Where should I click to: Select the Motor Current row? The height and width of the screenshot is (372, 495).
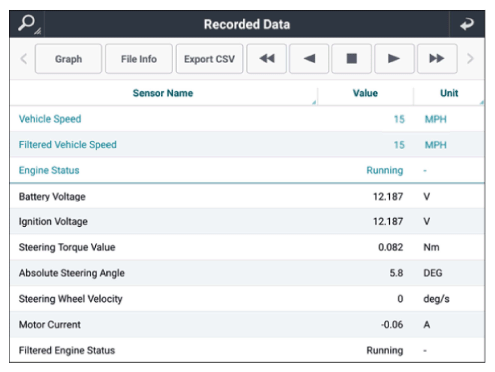(x=247, y=324)
